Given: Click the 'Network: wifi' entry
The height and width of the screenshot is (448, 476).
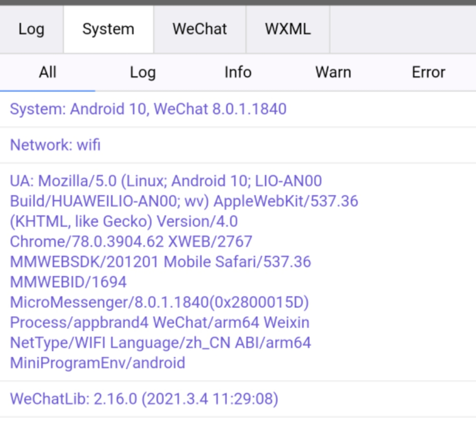Looking at the screenshot, I should 238,145.
